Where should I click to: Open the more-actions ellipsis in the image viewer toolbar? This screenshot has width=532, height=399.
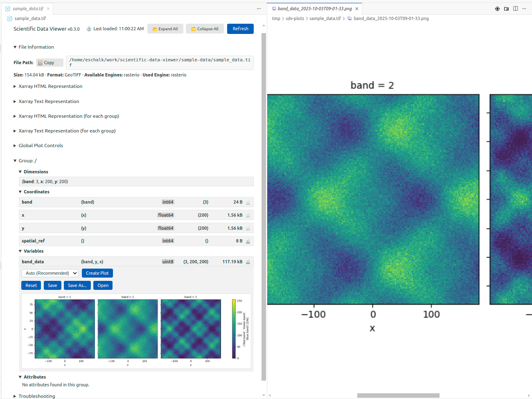[524, 8]
